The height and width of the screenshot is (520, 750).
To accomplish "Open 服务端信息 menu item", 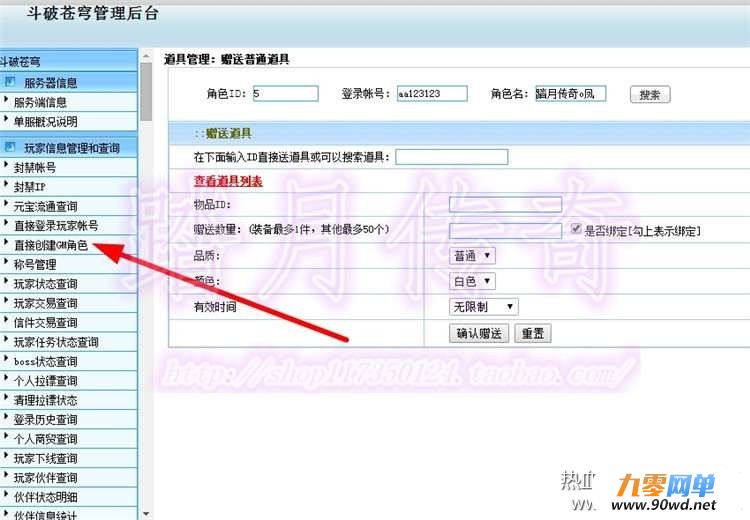I will pyautogui.click(x=40, y=102).
